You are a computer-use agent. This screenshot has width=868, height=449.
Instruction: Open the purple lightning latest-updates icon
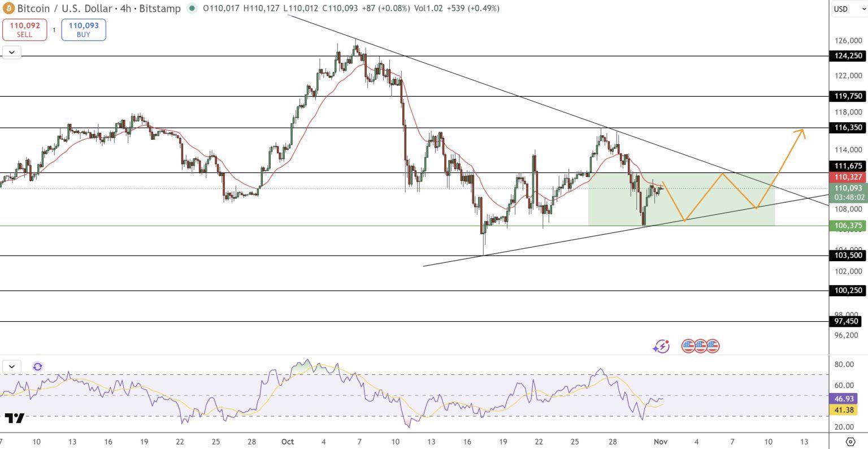click(661, 346)
